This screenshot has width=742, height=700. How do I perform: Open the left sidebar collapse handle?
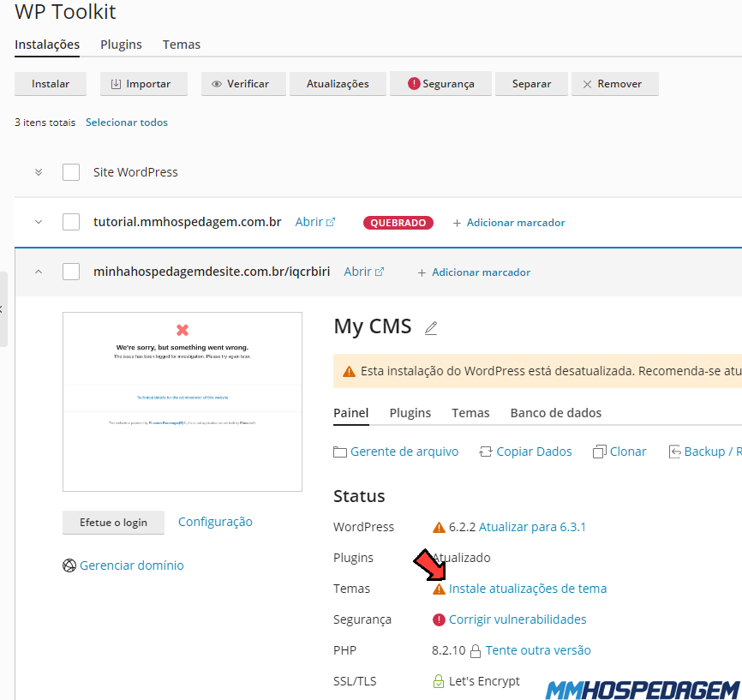point(3,309)
